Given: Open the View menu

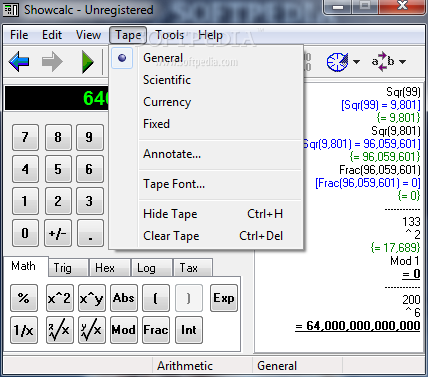Looking at the screenshot, I should (88, 35).
